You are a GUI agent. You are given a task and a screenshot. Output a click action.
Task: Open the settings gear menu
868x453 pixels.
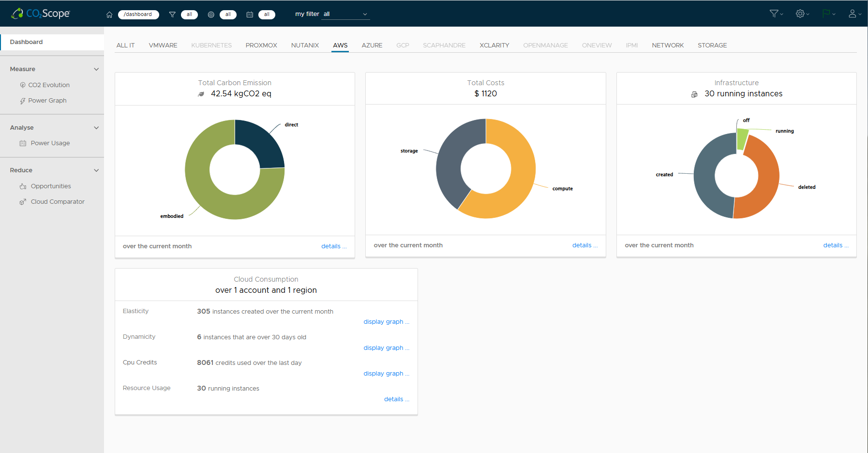click(x=802, y=14)
